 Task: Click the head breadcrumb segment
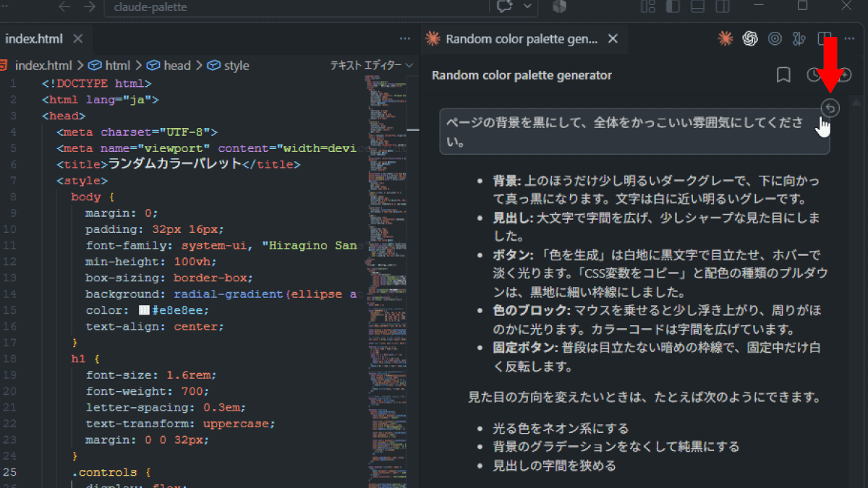coord(169,65)
